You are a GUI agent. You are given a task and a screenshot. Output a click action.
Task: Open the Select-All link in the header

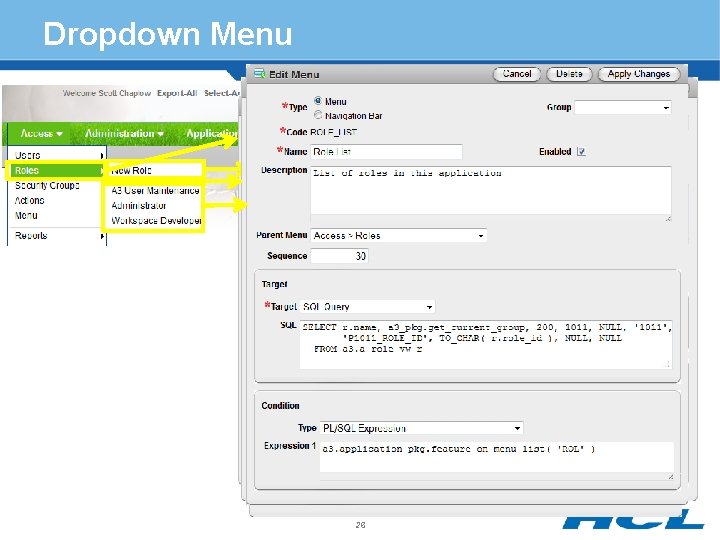point(222,93)
